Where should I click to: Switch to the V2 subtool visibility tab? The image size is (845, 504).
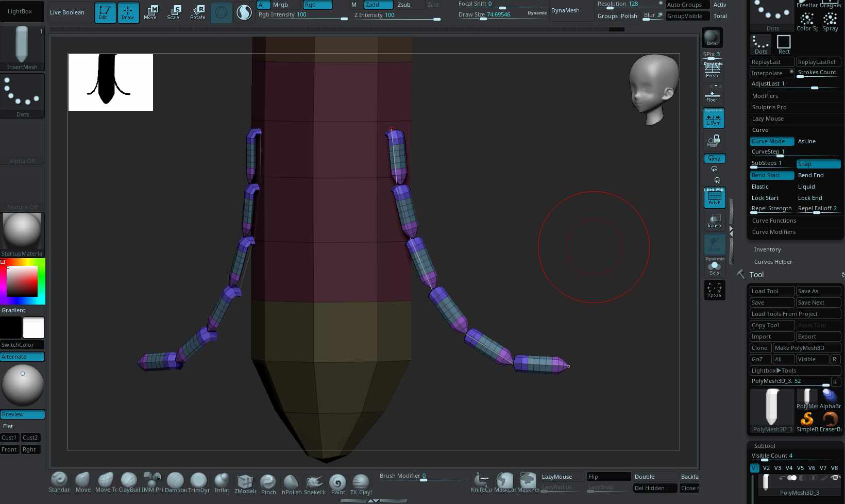(x=766, y=468)
